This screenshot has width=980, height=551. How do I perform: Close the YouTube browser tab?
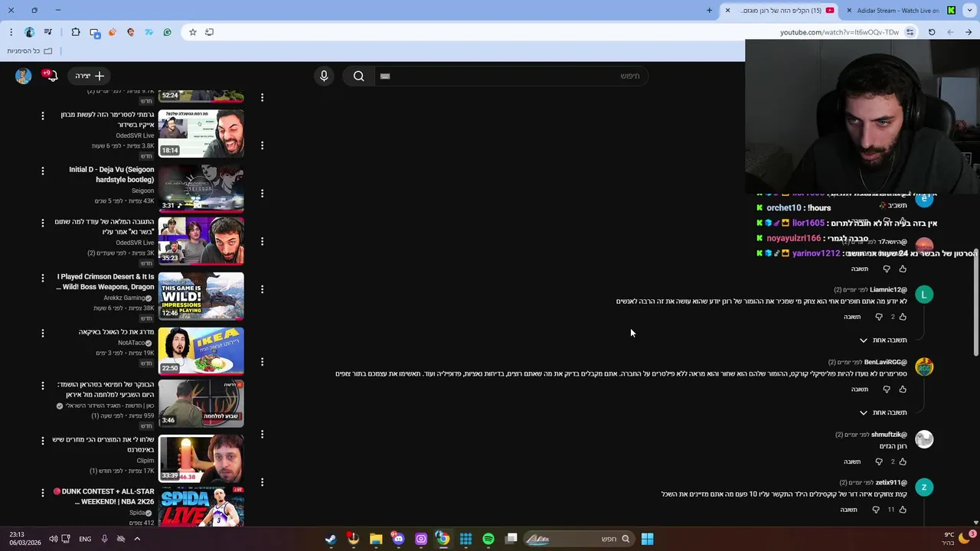[x=727, y=11]
